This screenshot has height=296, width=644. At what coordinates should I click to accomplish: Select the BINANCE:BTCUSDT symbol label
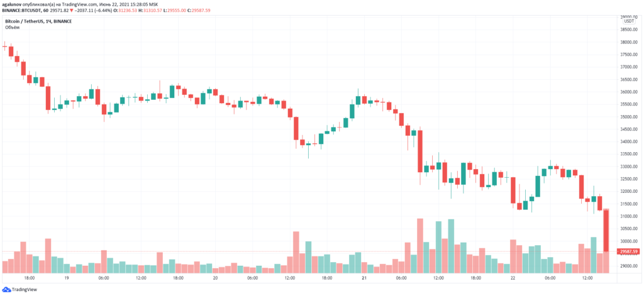(23, 11)
